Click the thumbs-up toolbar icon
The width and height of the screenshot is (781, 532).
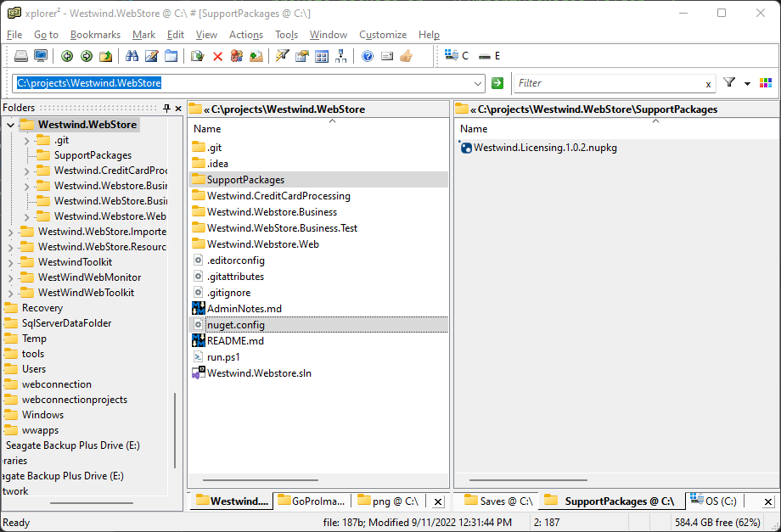click(407, 56)
